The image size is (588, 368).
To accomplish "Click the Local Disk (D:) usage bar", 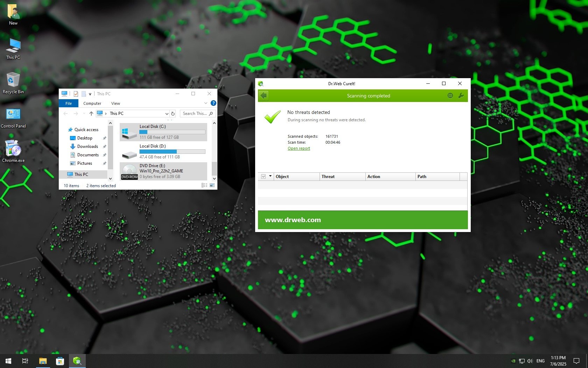I will 172,152.
